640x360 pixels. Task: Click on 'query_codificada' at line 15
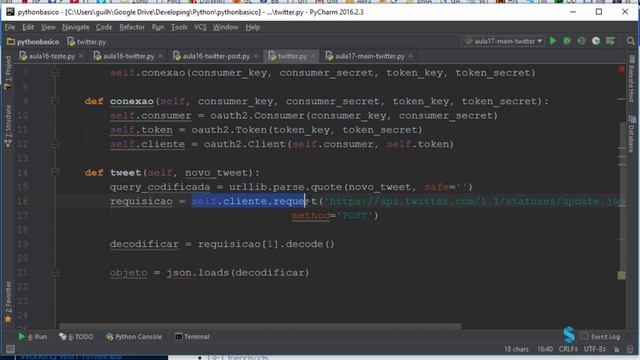pos(160,187)
